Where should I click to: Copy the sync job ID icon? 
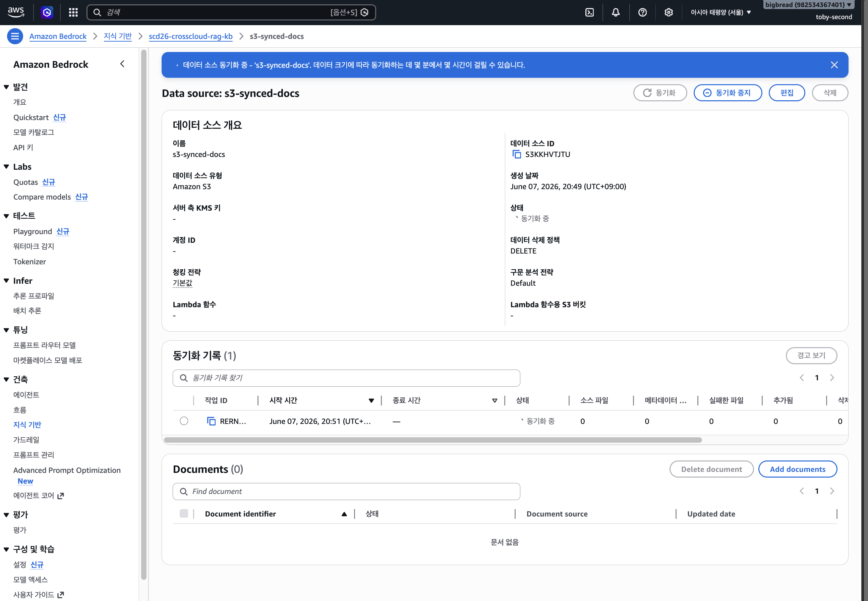tap(212, 421)
